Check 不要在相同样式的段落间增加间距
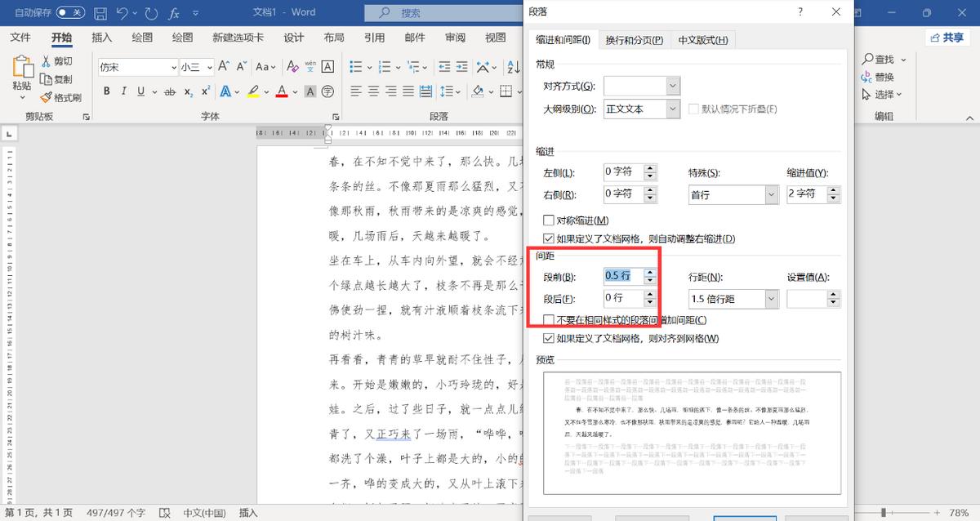 coord(549,319)
